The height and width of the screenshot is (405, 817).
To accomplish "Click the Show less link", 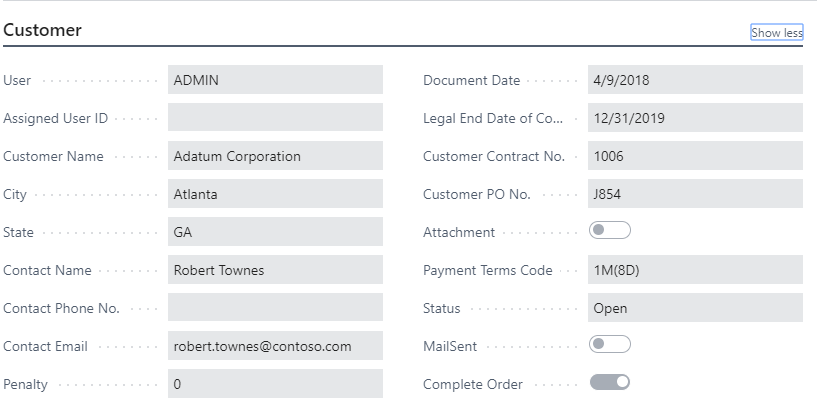I will [777, 32].
